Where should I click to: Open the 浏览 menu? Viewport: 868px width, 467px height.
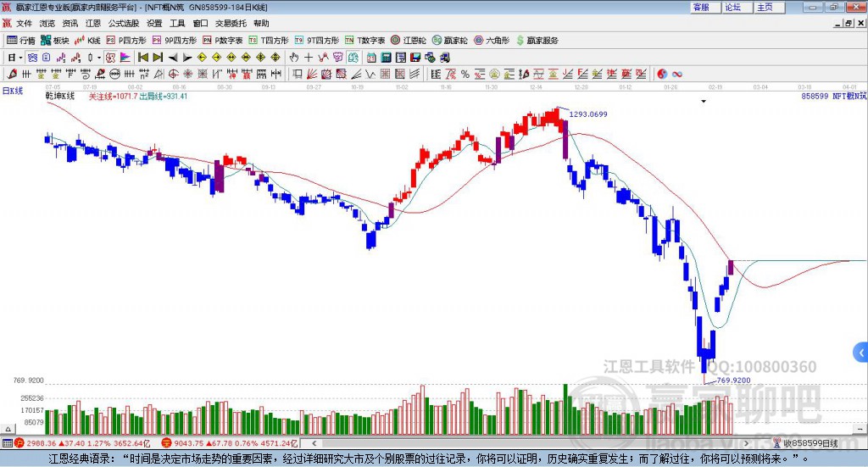[47, 23]
